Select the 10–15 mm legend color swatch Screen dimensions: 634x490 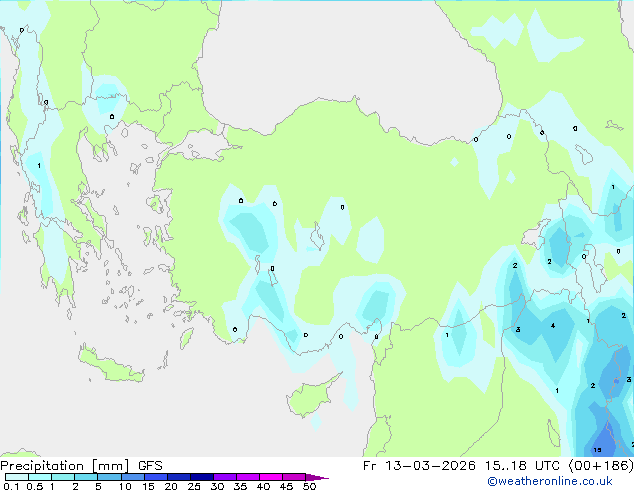[132, 477]
